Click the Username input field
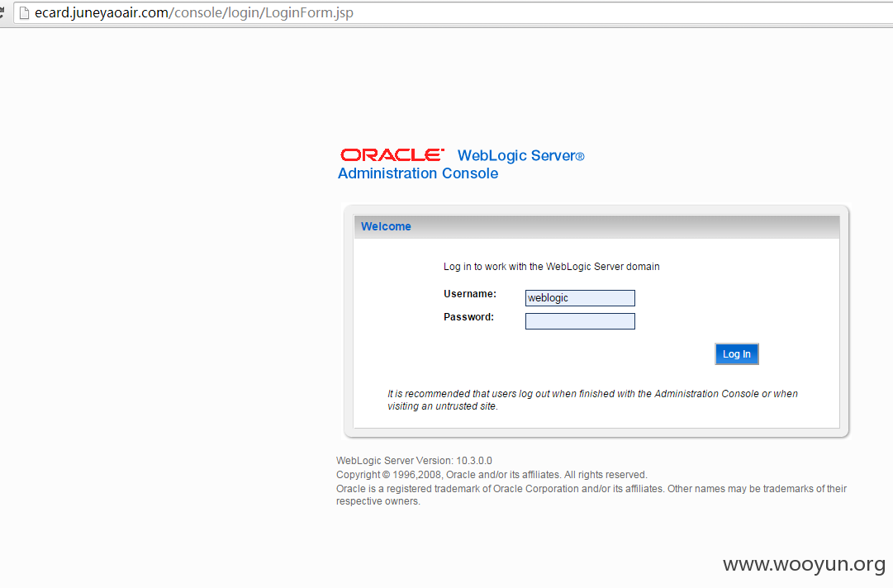This screenshot has height=588, width=893. click(x=580, y=297)
